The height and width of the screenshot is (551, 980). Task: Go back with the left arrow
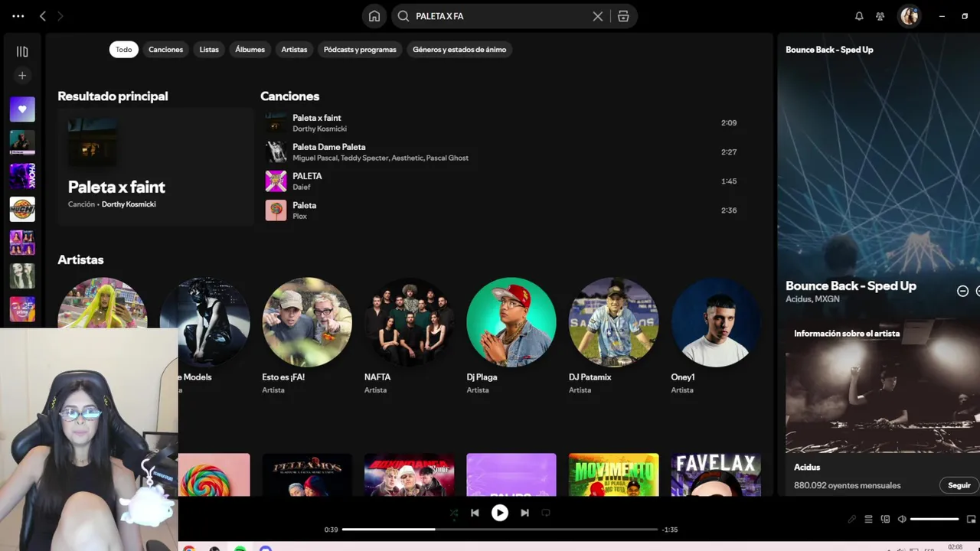43,16
